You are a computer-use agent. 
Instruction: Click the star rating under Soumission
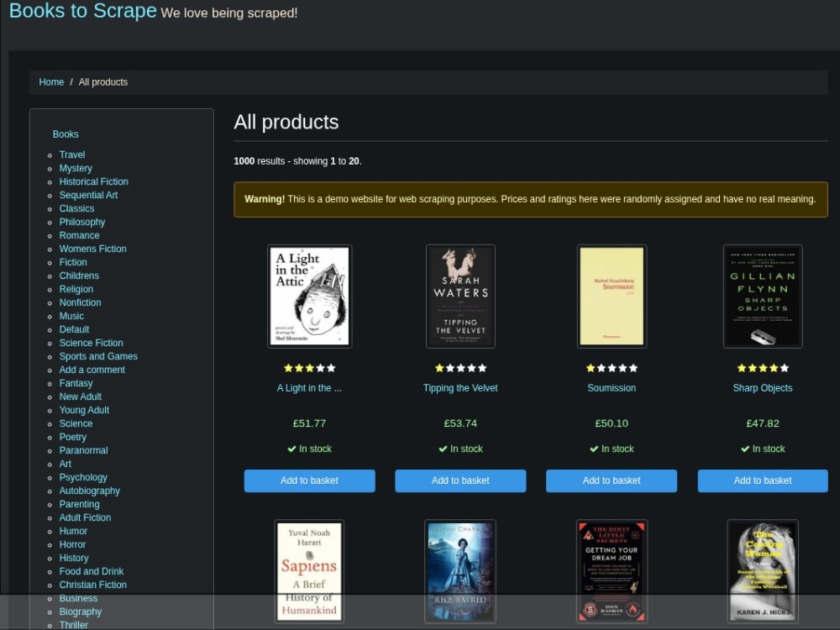click(612, 368)
